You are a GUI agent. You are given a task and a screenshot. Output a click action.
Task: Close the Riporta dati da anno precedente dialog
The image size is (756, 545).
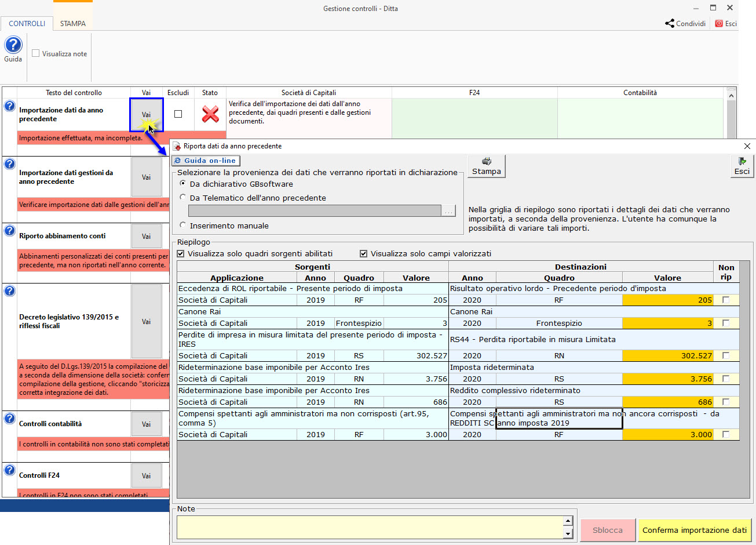tap(747, 146)
